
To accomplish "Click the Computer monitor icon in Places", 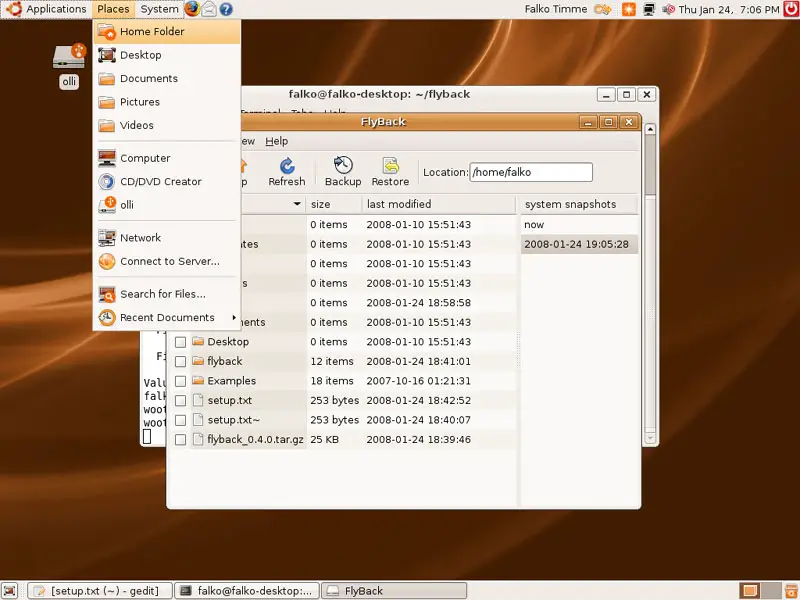I will tap(107, 158).
